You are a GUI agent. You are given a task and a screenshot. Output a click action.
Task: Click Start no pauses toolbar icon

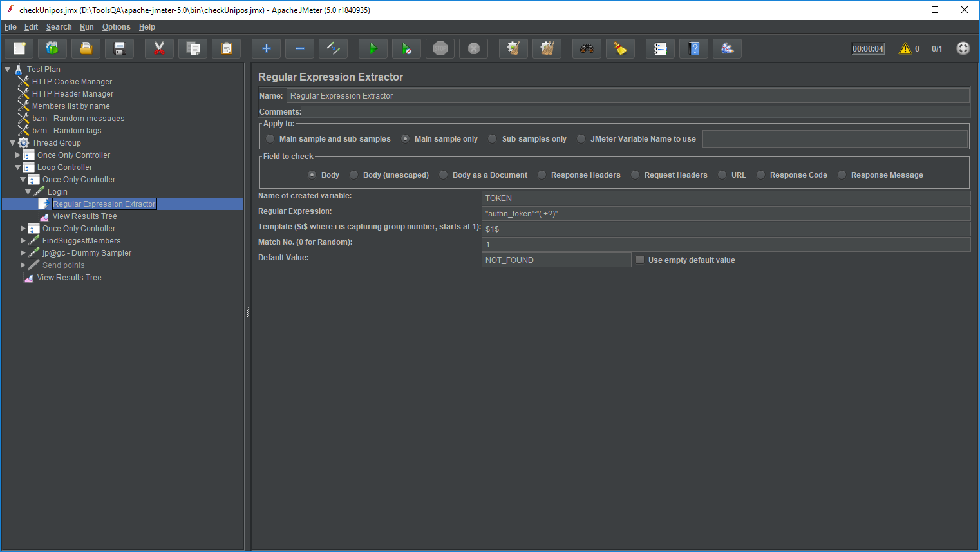click(406, 49)
